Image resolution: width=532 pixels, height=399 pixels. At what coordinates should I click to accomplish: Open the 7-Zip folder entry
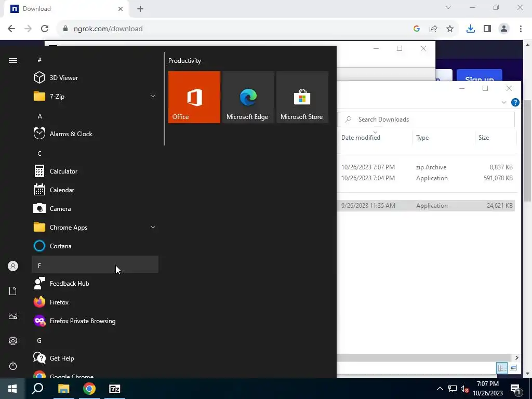coord(95,96)
